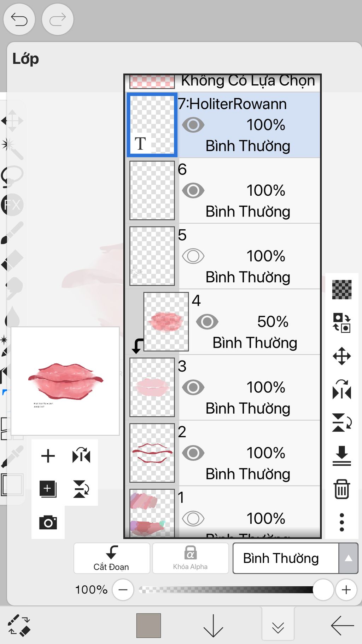362x644 pixels.
Task: Tap the undo arrow button
Action: 19,19
